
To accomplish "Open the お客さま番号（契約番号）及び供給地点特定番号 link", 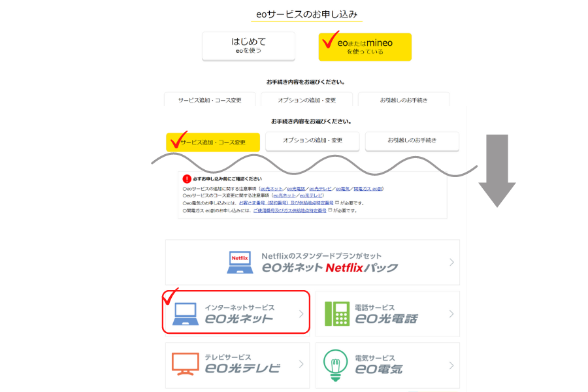I will click(286, 203).
